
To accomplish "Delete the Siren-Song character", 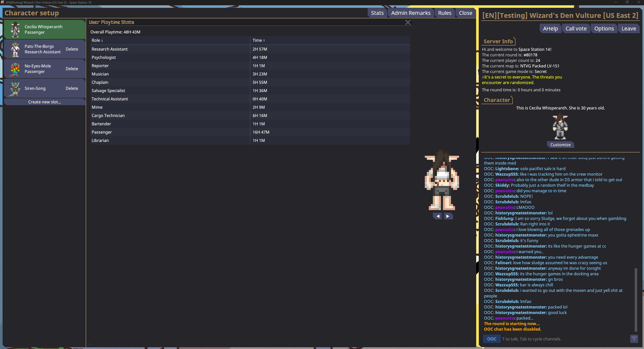I will pyautogui.click(x=72, y=88).
